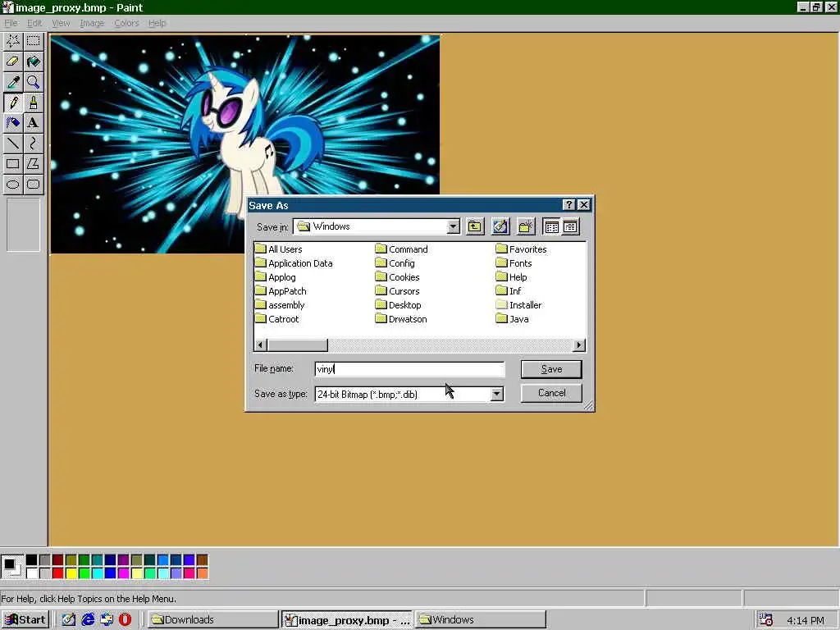The image size is (840, 630).
Task: Open the Start menu
Action: point(25,620)
